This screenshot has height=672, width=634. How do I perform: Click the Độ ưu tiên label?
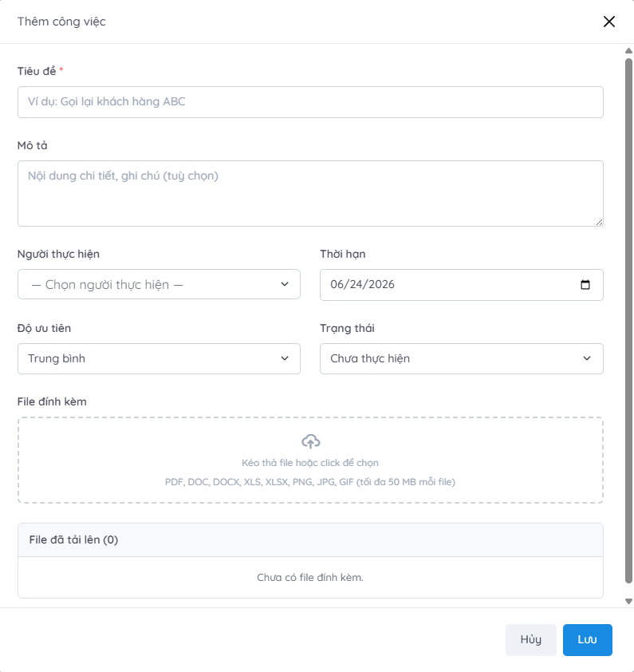(x=44, y=328)
